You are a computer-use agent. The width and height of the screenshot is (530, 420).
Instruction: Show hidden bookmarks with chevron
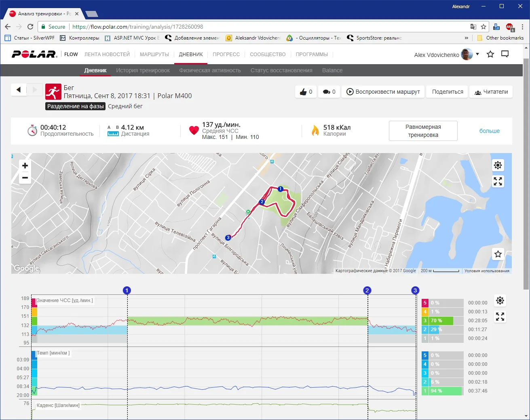[x=466, y=38]
